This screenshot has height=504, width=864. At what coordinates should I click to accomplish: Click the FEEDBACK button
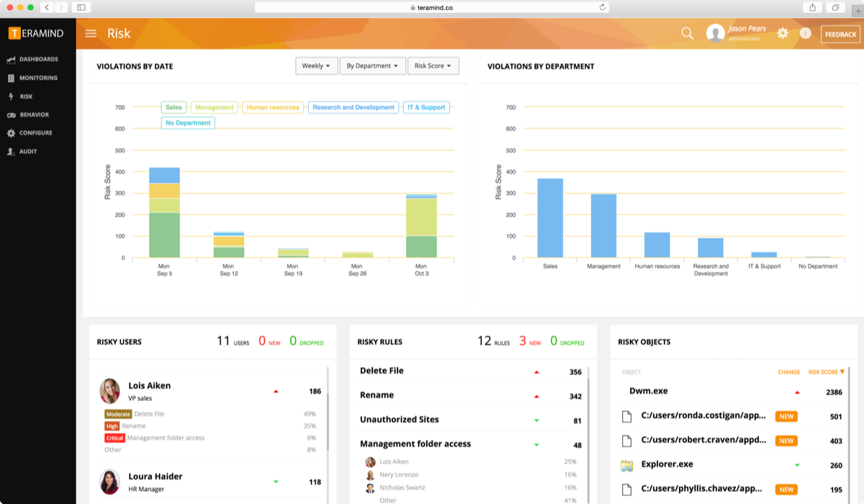[x=840, y=33]
